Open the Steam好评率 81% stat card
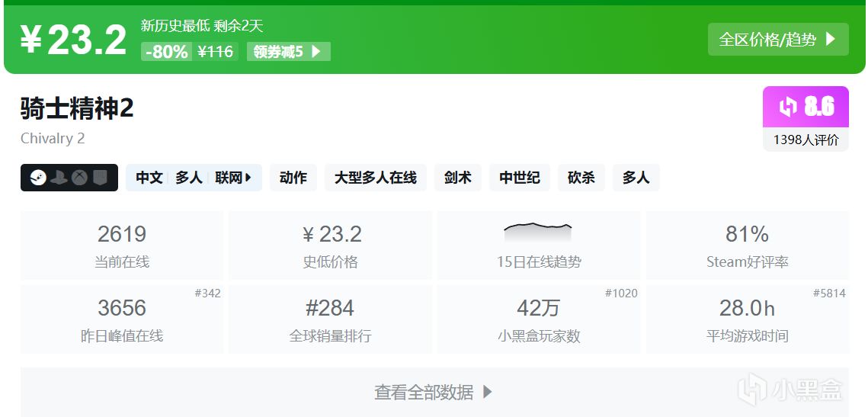868x417 pixels. [x=748, y=245]
